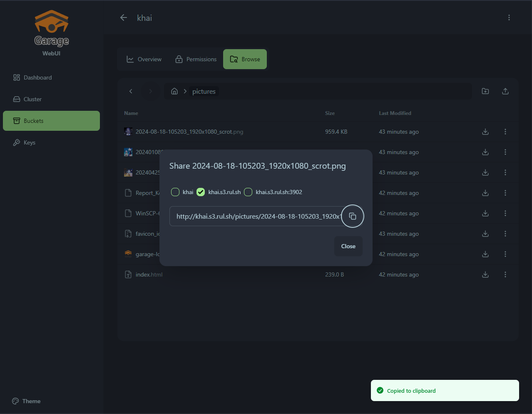Open more actions for index.html row
Image resolution: width=532 pixels, height=414 pixels.
(x=505, y=274)
